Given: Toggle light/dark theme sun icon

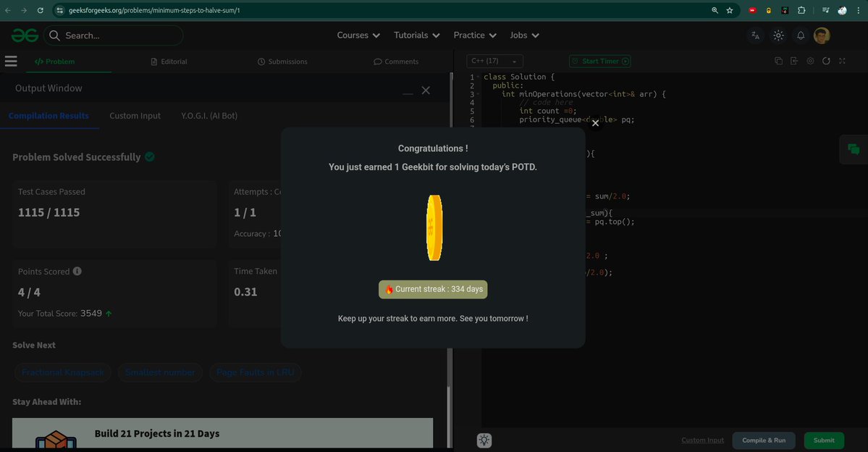Looking at the screenshot, I should click(778, 35).
